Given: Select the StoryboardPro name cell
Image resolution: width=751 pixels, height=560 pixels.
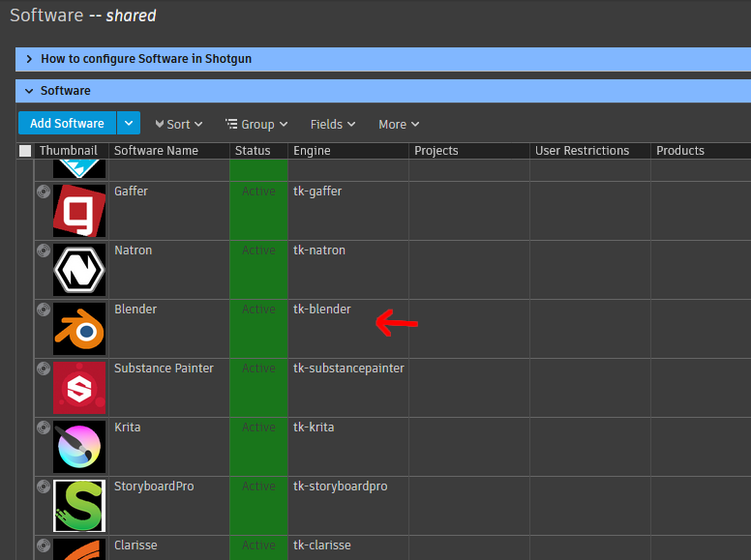Looking at the screenshot, I should (x=169, y=506).
